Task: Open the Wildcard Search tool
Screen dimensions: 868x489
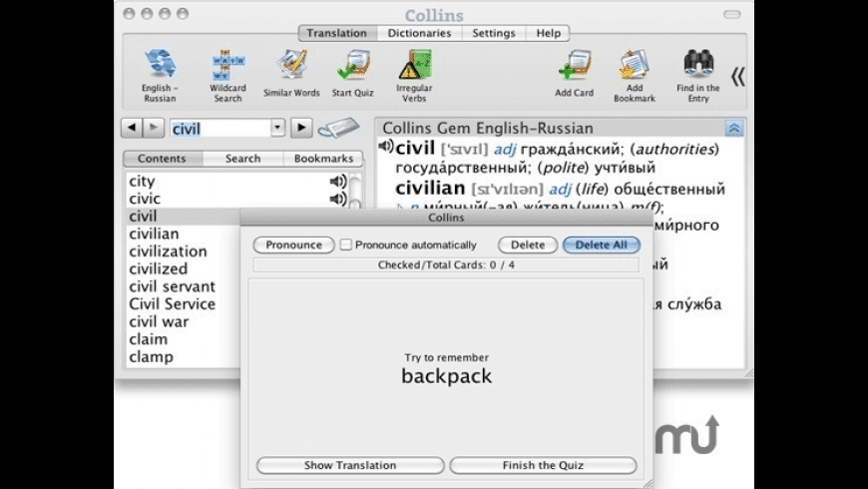Action: click(227, 75)
